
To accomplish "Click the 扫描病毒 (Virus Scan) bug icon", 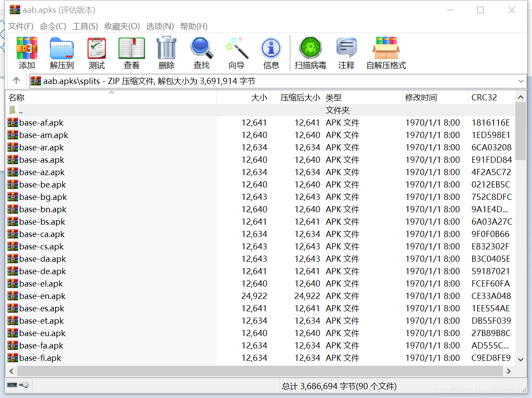I will pyautogui.click(x=311, y=48).
